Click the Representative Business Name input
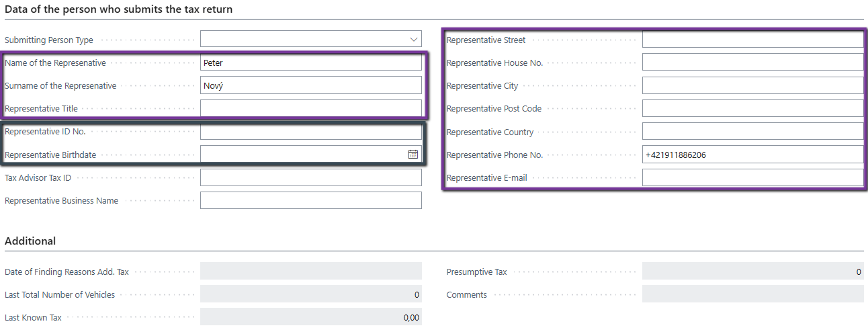The height and width of the screenshot is (332, 868). [x=310, y=200]
